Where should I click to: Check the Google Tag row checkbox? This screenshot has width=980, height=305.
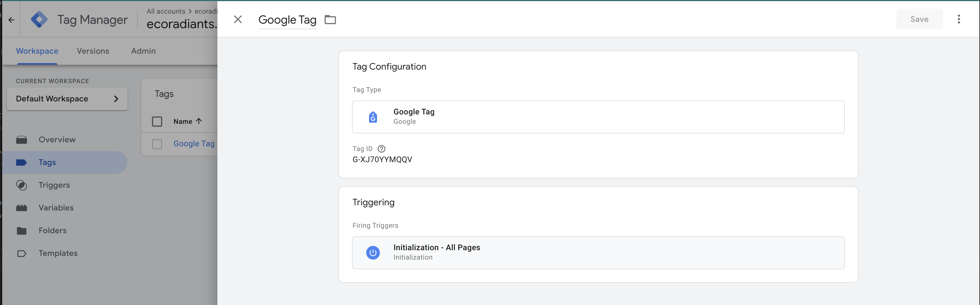(157, 144)
